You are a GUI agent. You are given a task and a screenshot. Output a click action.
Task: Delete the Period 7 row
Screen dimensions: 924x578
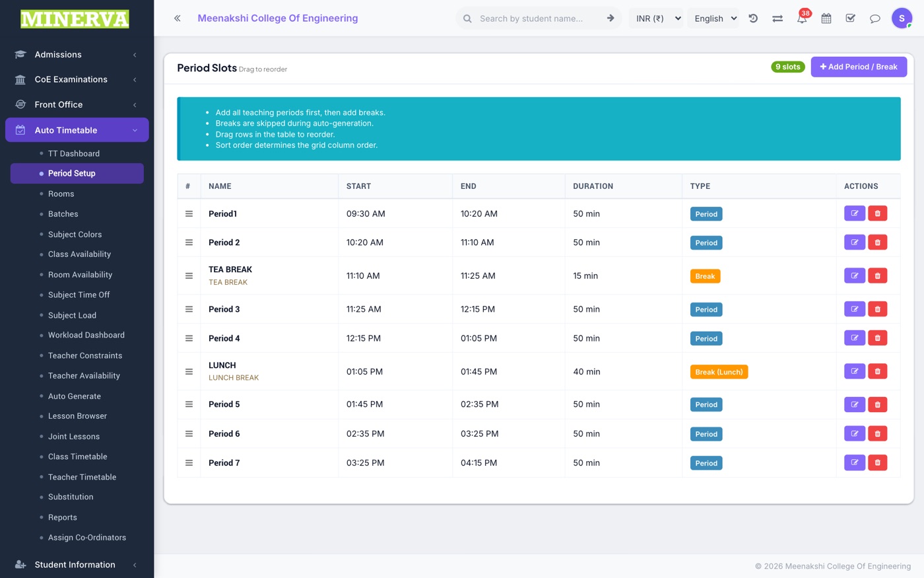coord(878,462)
